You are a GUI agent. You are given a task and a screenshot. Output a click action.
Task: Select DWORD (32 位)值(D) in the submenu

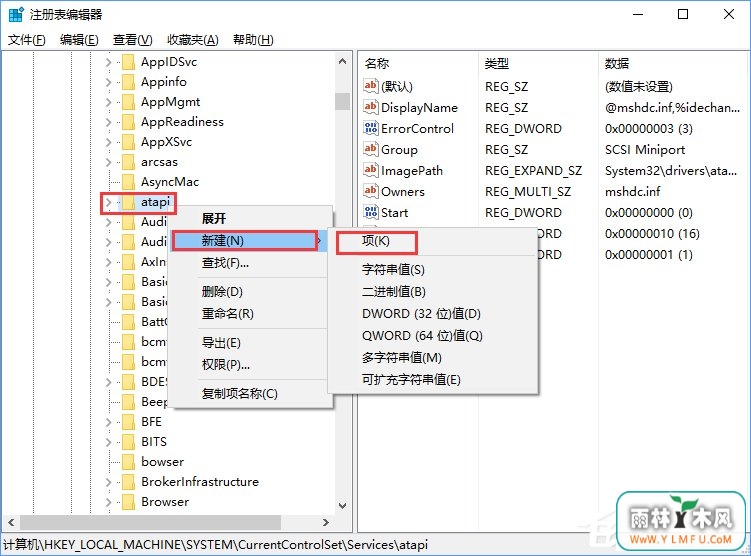[x=433, y=314]
